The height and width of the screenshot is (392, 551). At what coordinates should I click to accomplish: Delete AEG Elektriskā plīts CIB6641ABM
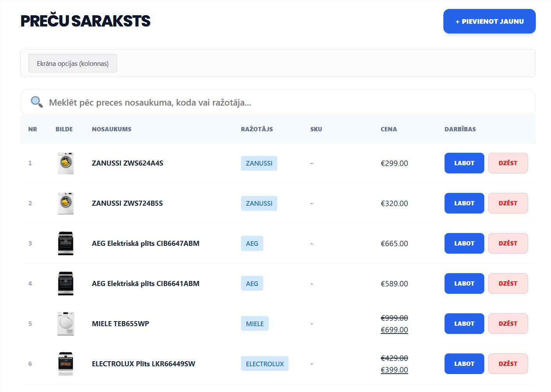[x=508, y=283]
